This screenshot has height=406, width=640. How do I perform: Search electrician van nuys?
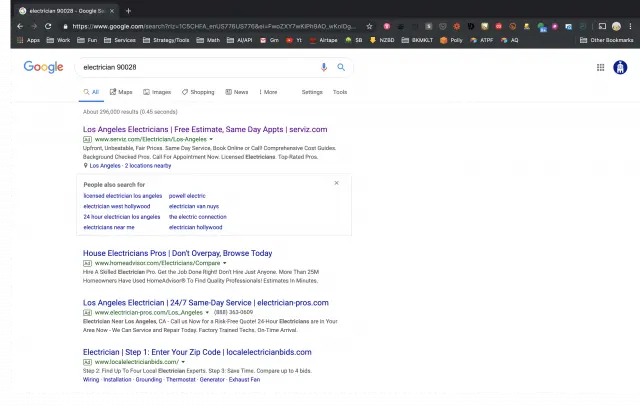(194, 206)
